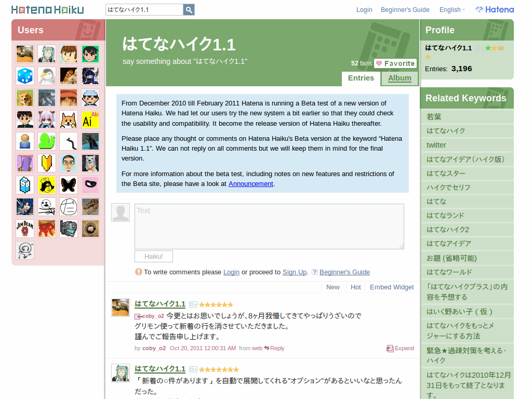This screenshot has height=399, width=532.
Task: Open related keyword はてなハイク2
Action: click(x=447, y=230)
